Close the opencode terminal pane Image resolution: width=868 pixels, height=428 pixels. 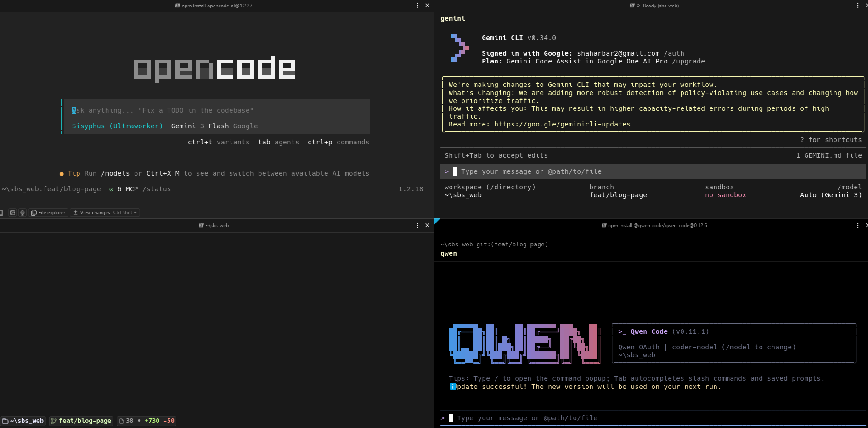click(427, 6)
